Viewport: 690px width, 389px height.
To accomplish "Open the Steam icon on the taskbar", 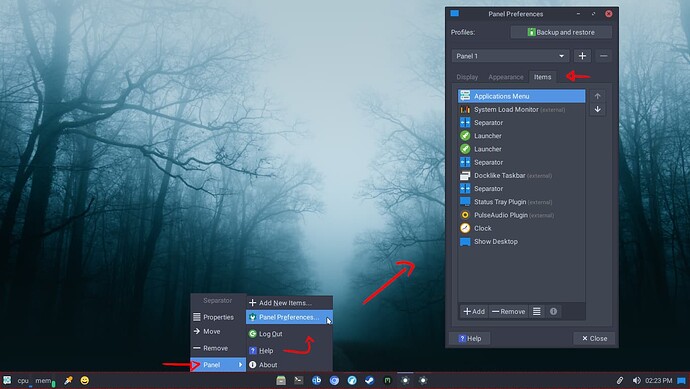I will 370,380.
